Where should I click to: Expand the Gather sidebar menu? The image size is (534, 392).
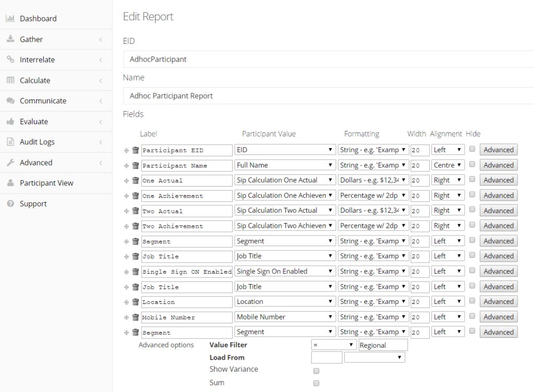(56, 39)
